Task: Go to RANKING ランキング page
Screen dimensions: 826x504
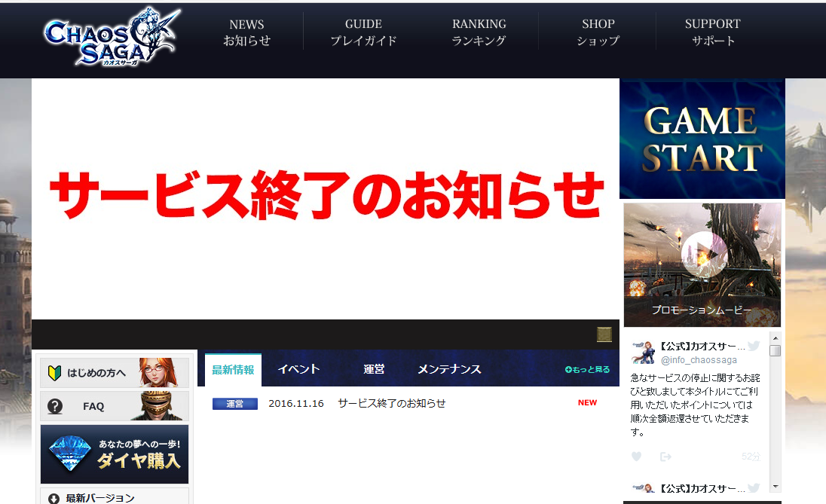Action: (x=479, y=33)
